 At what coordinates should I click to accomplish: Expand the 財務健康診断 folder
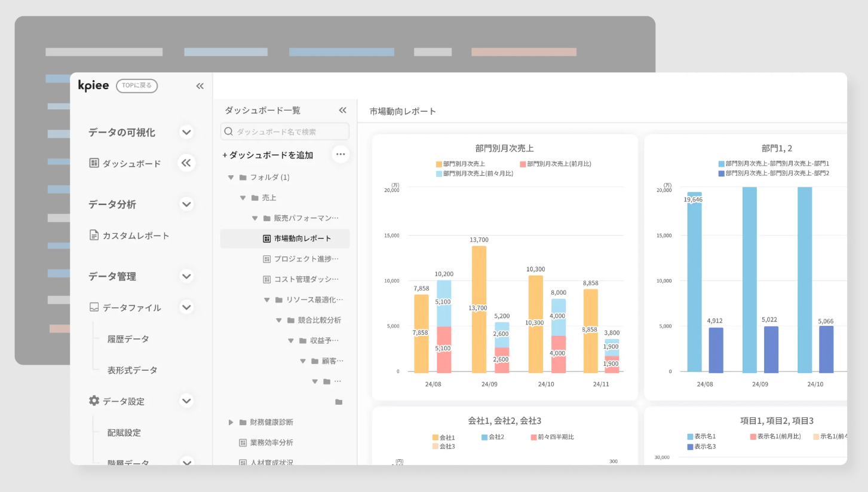(231, 422)
